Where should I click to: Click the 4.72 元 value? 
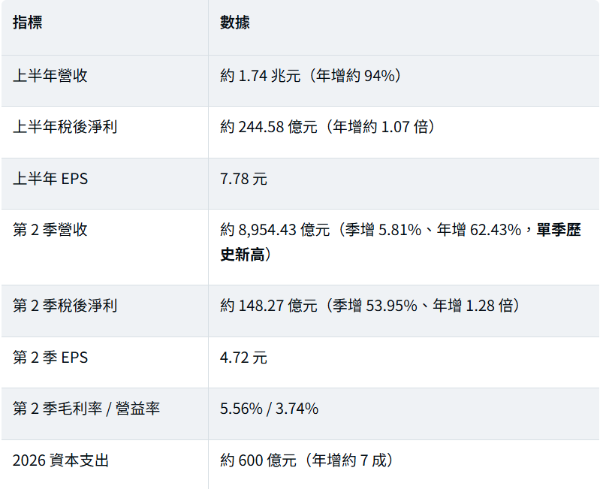(x=243, y=358)
